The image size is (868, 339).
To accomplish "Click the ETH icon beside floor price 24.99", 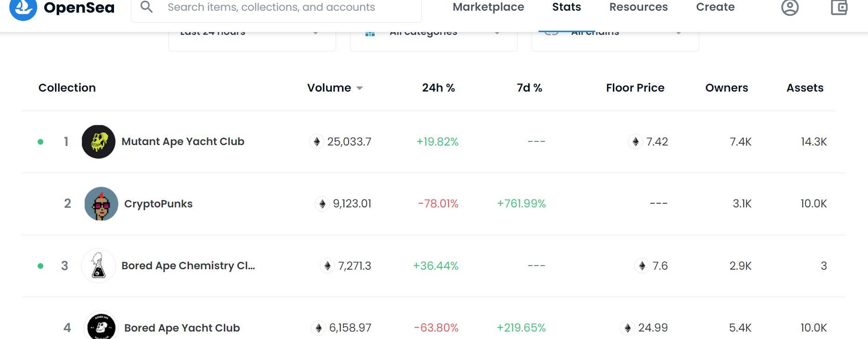I will [628, 328].
